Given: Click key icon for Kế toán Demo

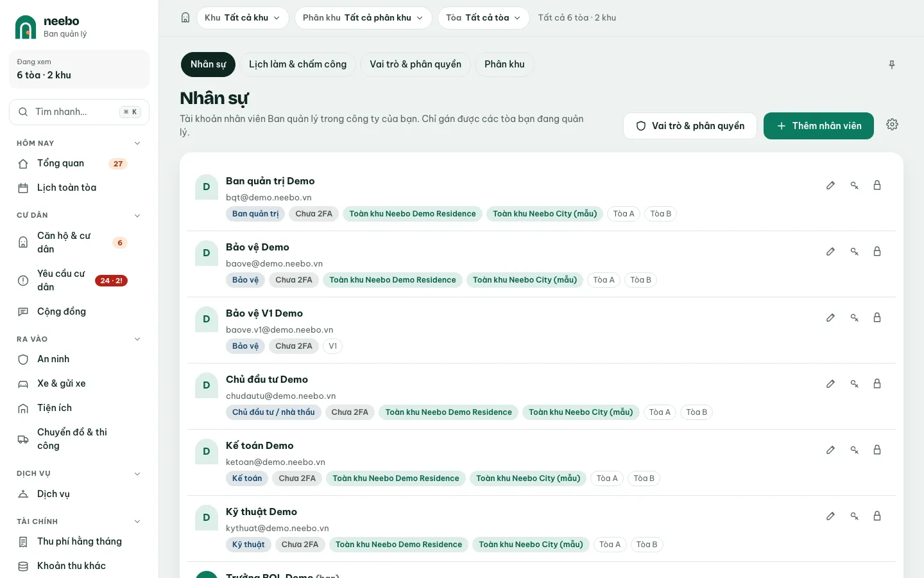Looking at the screenshot, I should [854, 450].
